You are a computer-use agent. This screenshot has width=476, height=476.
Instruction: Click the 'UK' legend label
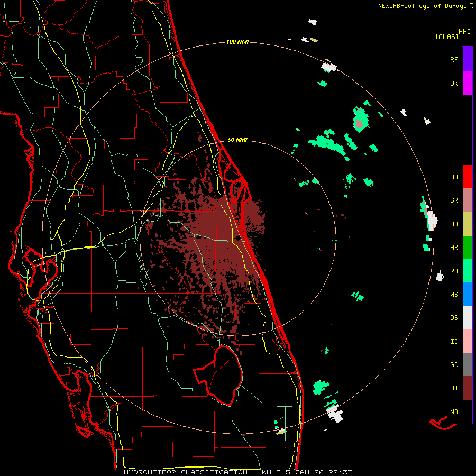tap(454, 84)
